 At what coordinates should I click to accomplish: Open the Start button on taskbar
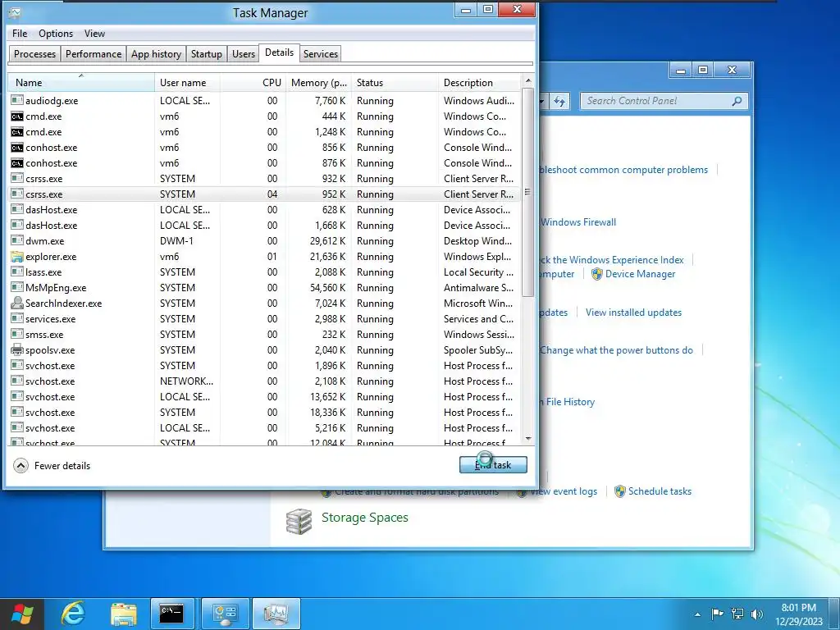pos(22,614)
